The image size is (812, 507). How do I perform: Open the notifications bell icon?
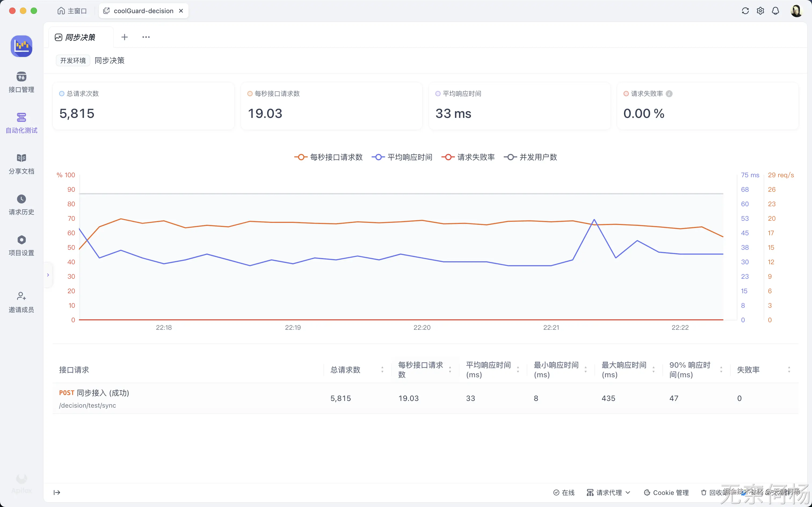pos(775,11)
